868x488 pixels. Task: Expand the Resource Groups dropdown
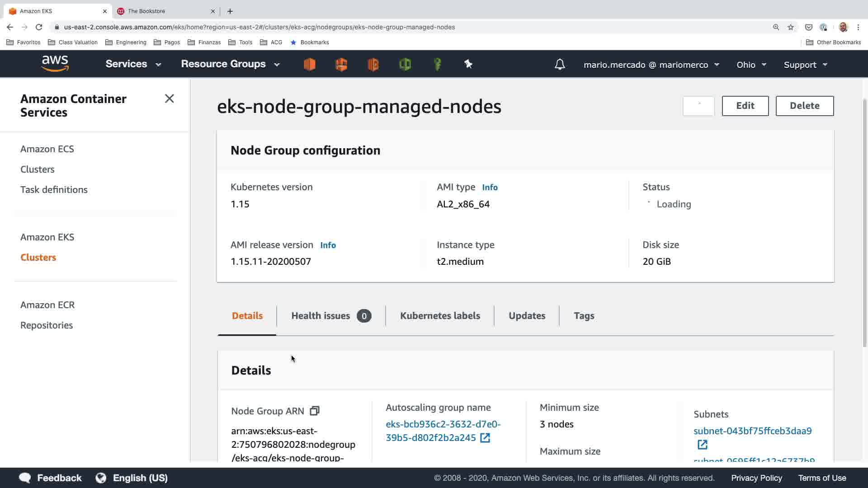click(230, 64)
